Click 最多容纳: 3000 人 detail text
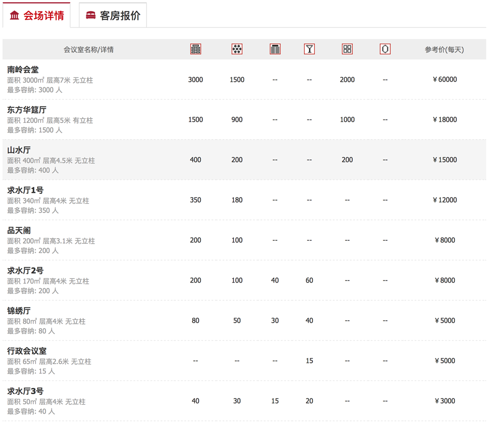Viewport: 504px width, 424px height. click(35, 90)
